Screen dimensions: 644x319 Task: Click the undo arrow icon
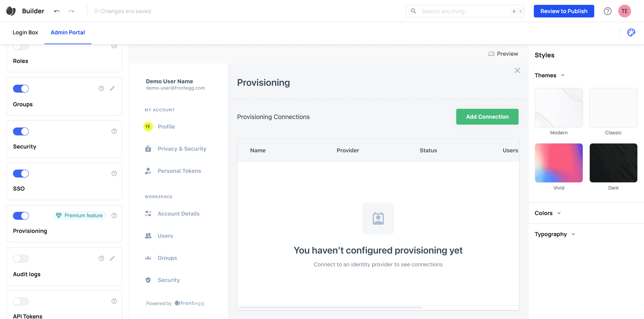pyautogui.click(x=57, y=11)
